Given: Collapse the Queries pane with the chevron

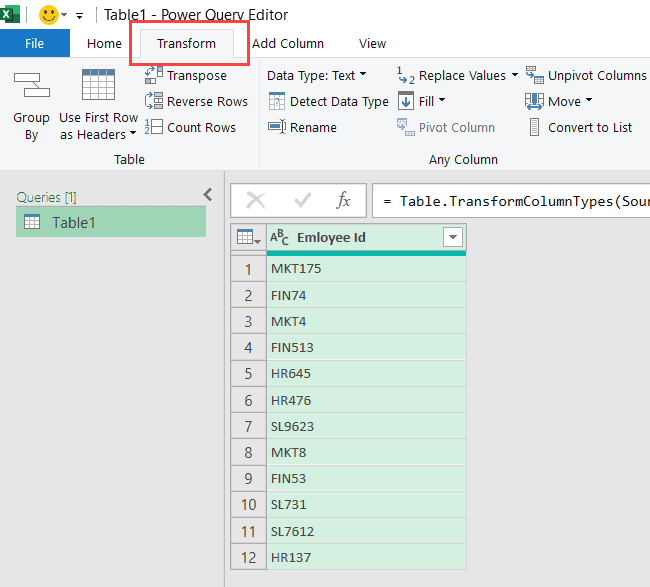Looking at the screenshot, I should tap(208, 194).
